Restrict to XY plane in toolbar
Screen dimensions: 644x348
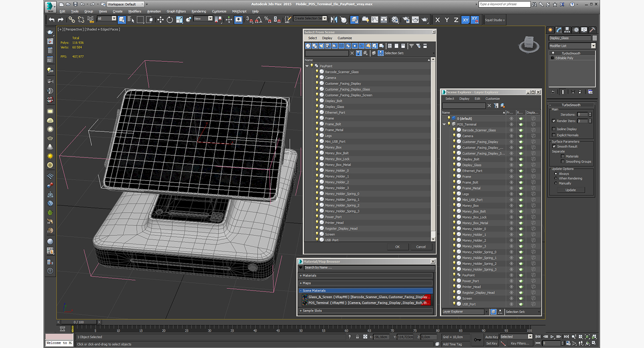(x=466, y=20)
